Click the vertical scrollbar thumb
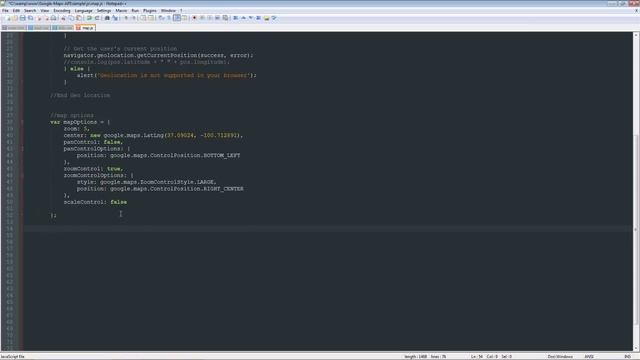Screen dimensions: 640x360 click(x=636, y=229)
